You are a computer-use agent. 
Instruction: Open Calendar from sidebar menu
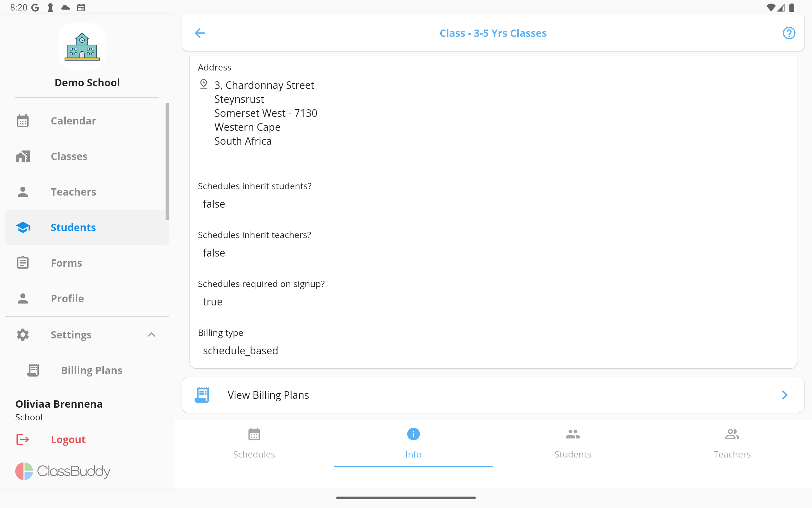pyautogui.click(x=87, y=121)
